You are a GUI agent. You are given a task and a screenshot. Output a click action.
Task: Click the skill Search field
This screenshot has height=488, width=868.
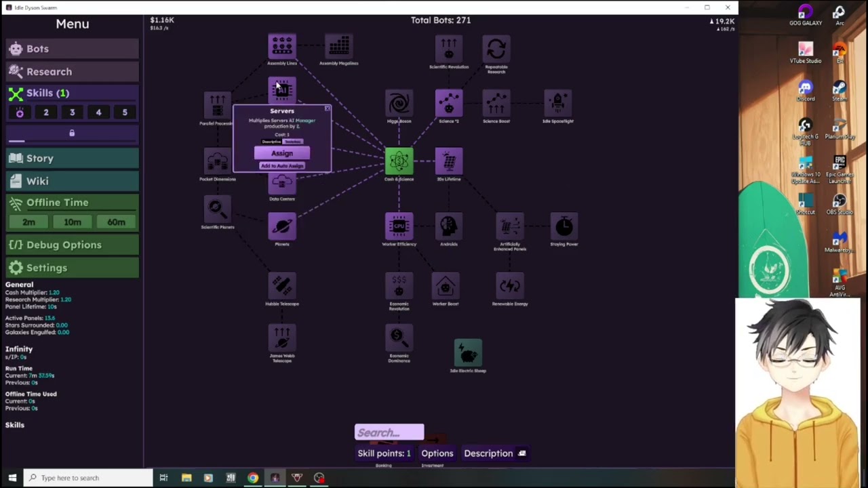(x=389, y=432)
